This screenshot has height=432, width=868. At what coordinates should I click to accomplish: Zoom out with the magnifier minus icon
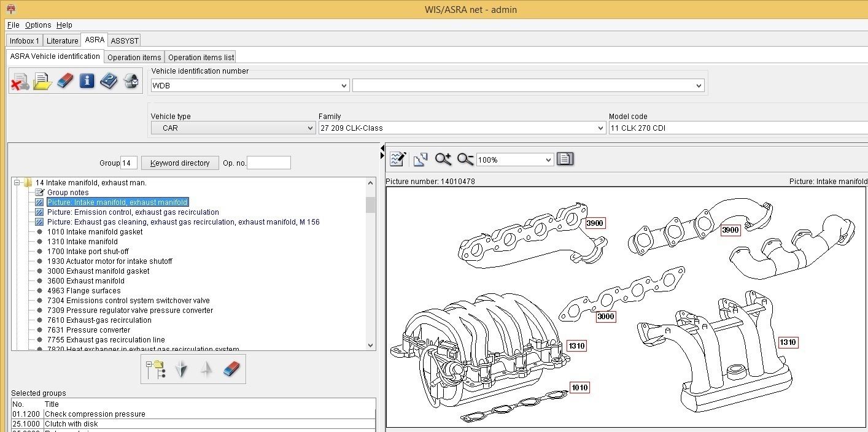465,160
